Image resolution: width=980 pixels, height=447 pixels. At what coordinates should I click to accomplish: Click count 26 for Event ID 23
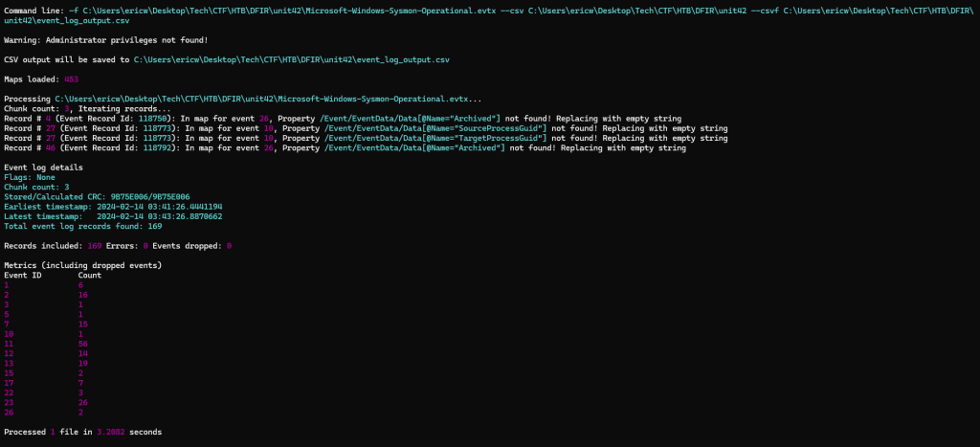click(x=83, y=403)
